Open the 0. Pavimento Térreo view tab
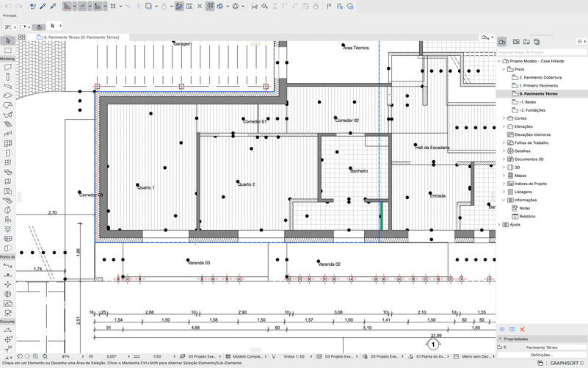The image size is (588, 368). [78, 37]
